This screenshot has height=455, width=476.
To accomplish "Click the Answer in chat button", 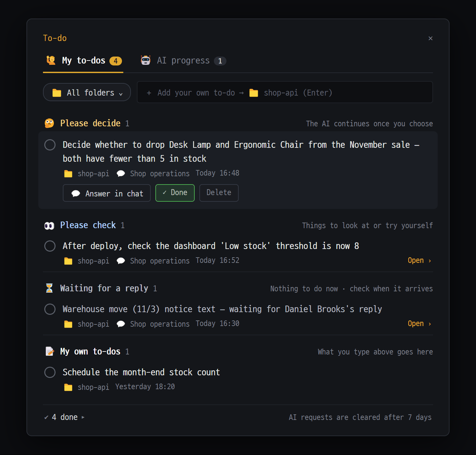I will tap(107, 193).
